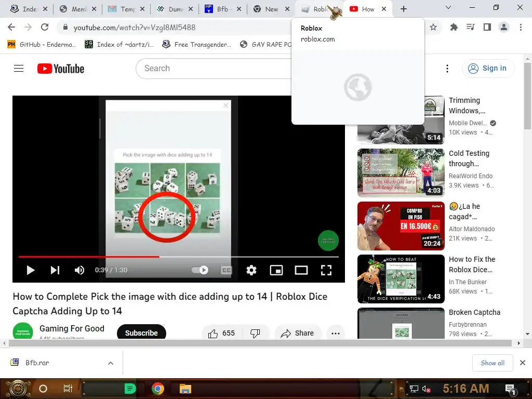This screenshot has width=532, height=399.
Task: Enter full screen mode
Action: point(326,270)
